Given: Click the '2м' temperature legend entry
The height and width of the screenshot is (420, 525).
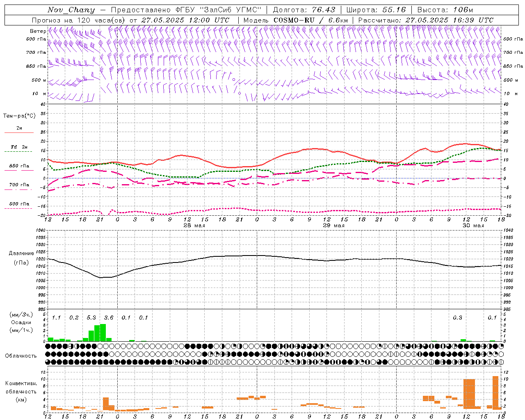Looking at the screenshot, I should (19, 128).
